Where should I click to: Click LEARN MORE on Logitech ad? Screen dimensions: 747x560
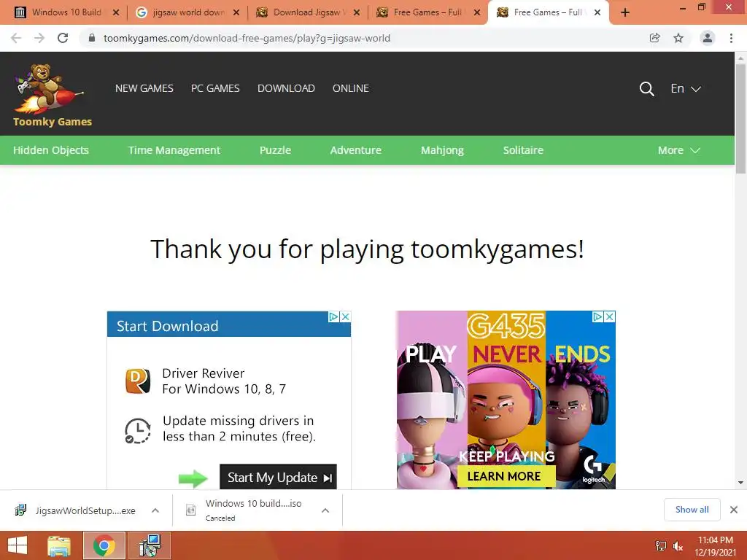[506, 476]
